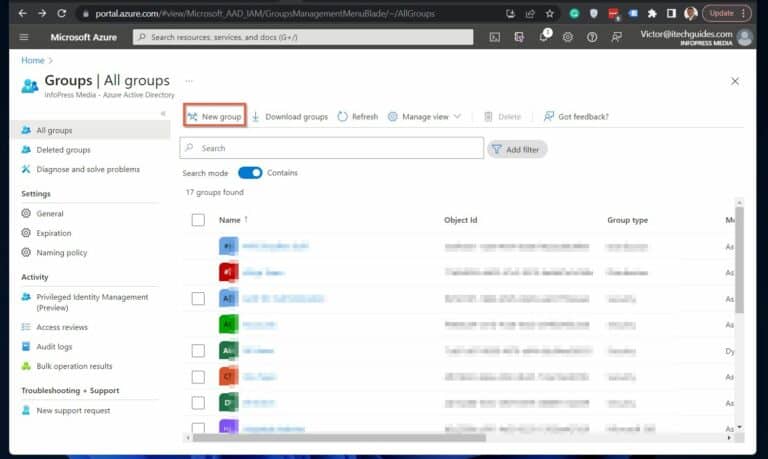Click the Home breadcrumb link
Screen dimensions: 768x459
click(x=33, y=60)
